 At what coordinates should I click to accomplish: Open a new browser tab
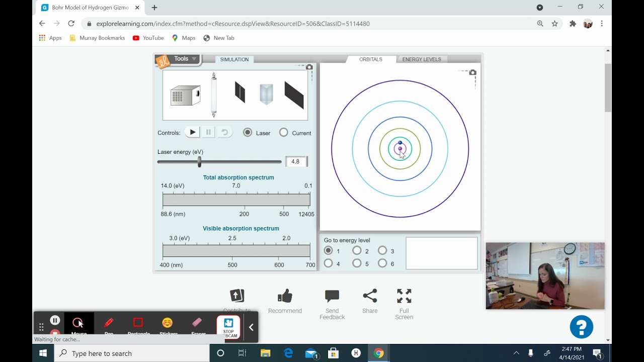pos(154,8)
